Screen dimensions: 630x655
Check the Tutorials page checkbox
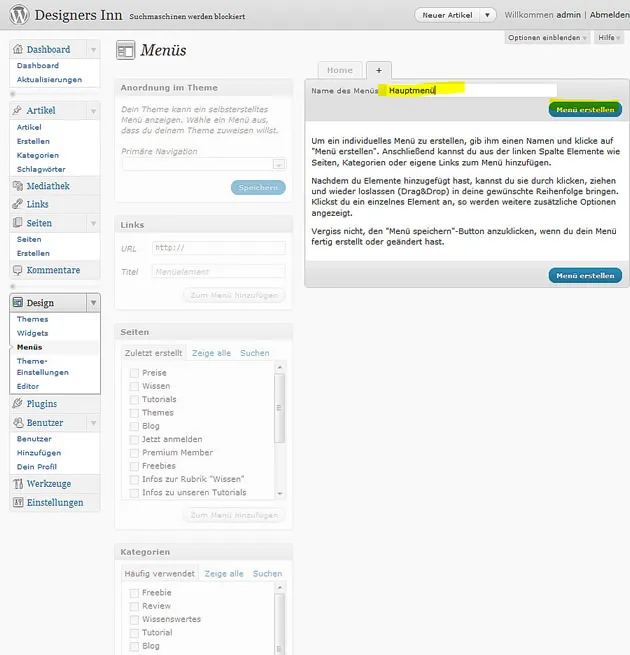click(x=134, y=399)
